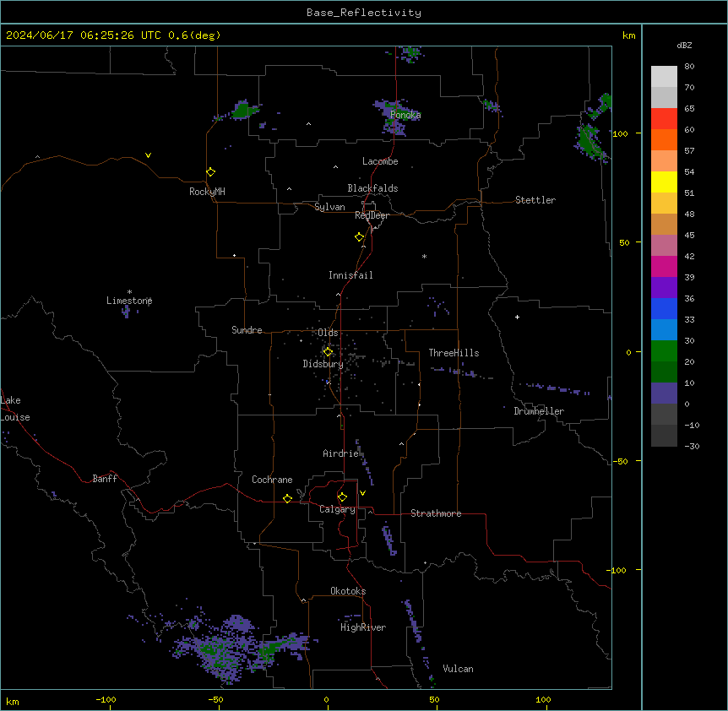Select the Calgary city label

point(337,509)
